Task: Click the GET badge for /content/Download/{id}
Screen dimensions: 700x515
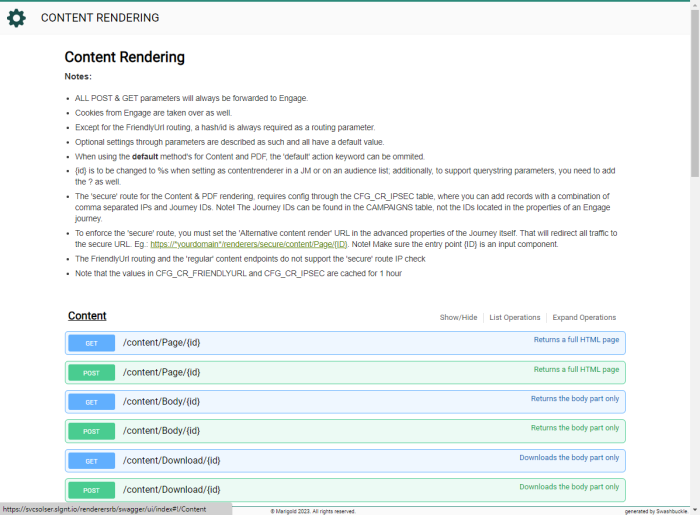Action: coord(91,460)
